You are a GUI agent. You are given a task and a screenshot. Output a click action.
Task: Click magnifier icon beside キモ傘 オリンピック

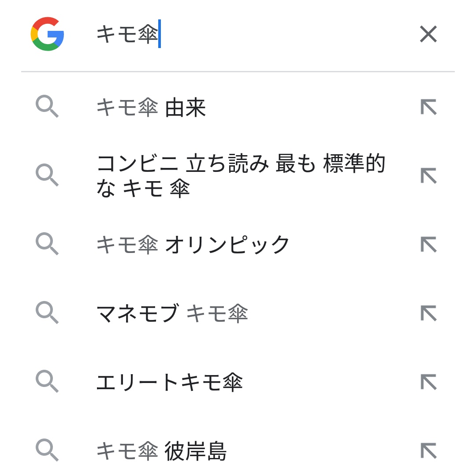(47, 244)
